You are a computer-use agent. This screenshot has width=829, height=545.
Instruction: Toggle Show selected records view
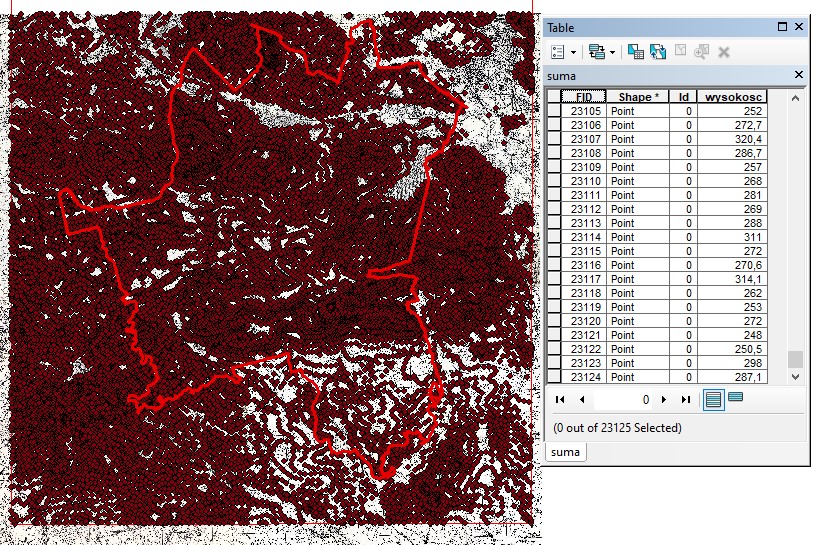736,398
